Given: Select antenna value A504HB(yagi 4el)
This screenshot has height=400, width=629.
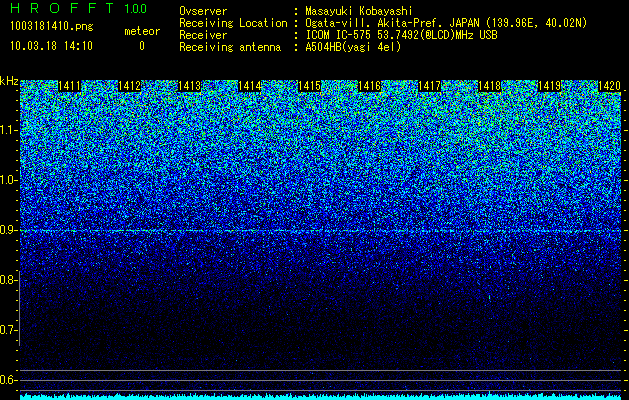Looking at the screenshot, I should [x=353, y=47].
